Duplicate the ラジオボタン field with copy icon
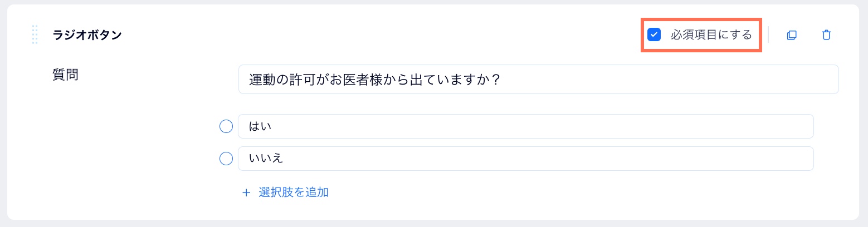Screen dimensions: 868x227 point(791,35)
